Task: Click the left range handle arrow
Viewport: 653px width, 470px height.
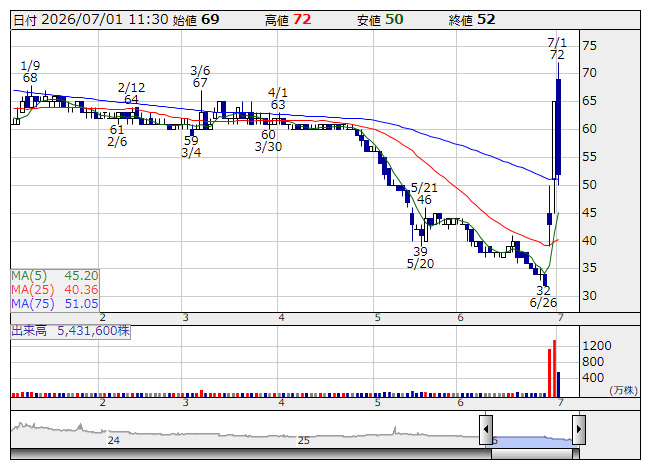Action: click(x=486, y=429)
